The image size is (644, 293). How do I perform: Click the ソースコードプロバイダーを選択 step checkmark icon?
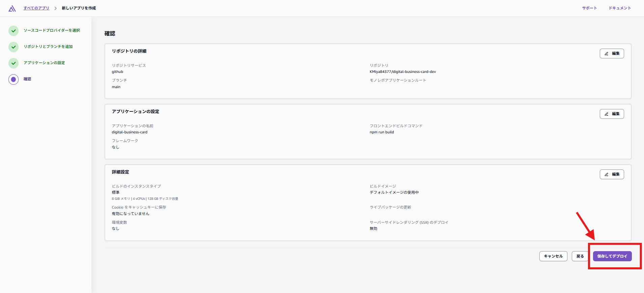pyautogui.click(x=13, y=31)
